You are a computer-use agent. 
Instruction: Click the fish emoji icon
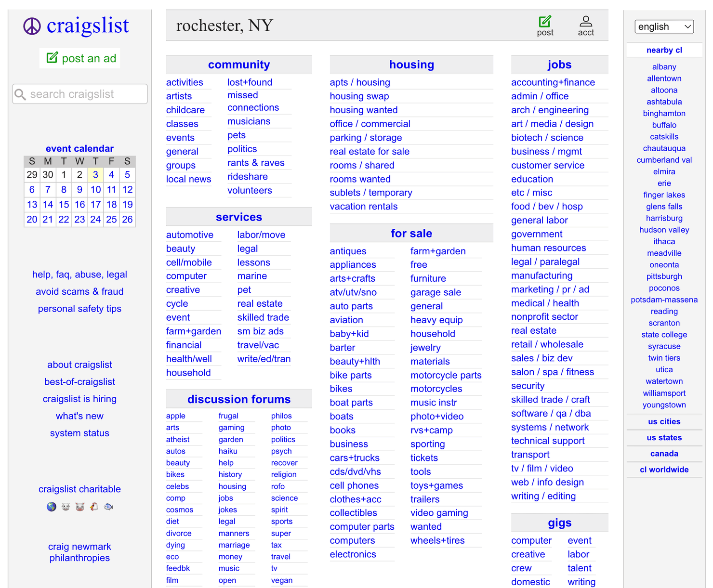109,507
